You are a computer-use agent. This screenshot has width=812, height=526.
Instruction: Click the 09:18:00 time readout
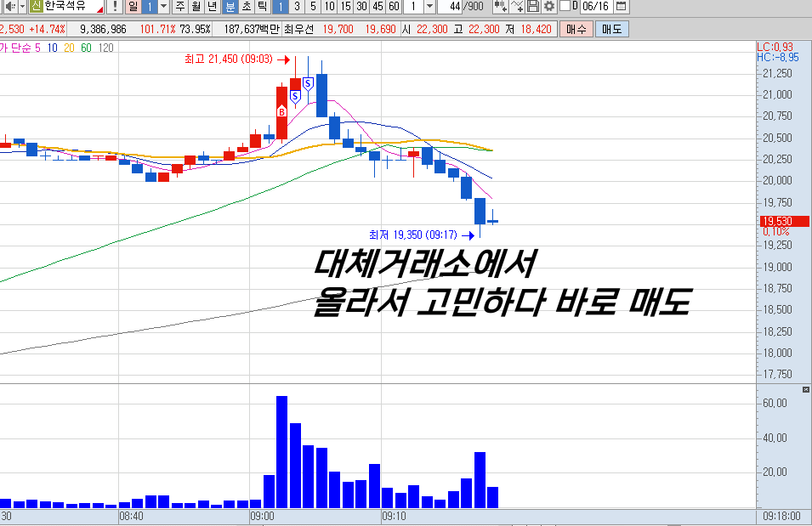click(781, 517)
